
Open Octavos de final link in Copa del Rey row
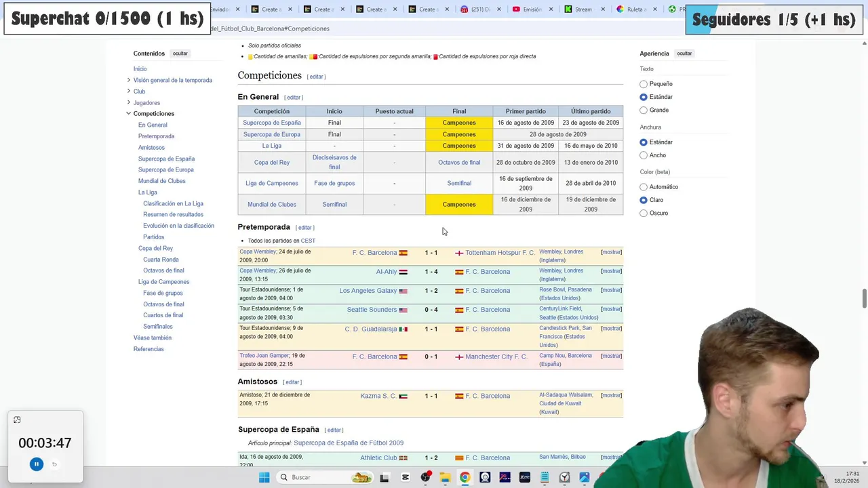click(x=459, y=163)
